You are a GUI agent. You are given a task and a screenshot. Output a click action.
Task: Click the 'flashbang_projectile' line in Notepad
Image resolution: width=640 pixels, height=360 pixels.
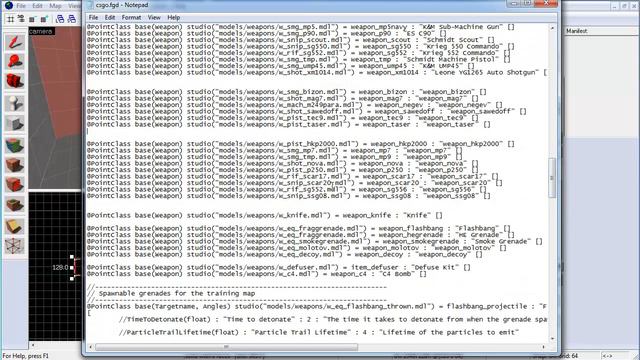[x=317, y=306]
